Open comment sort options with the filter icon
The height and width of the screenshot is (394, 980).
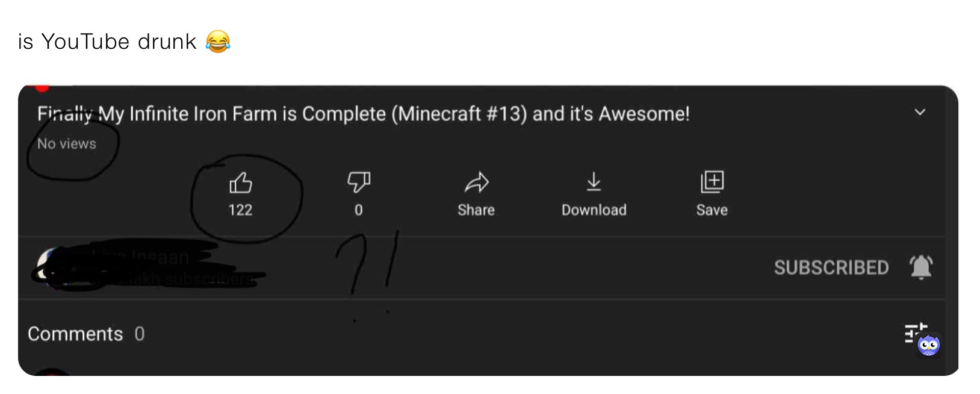click(x=913, y=333)
